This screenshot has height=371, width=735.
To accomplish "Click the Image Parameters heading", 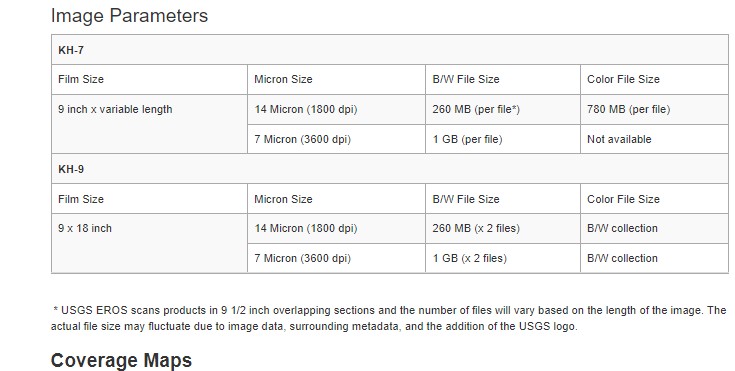I will 129,15.
